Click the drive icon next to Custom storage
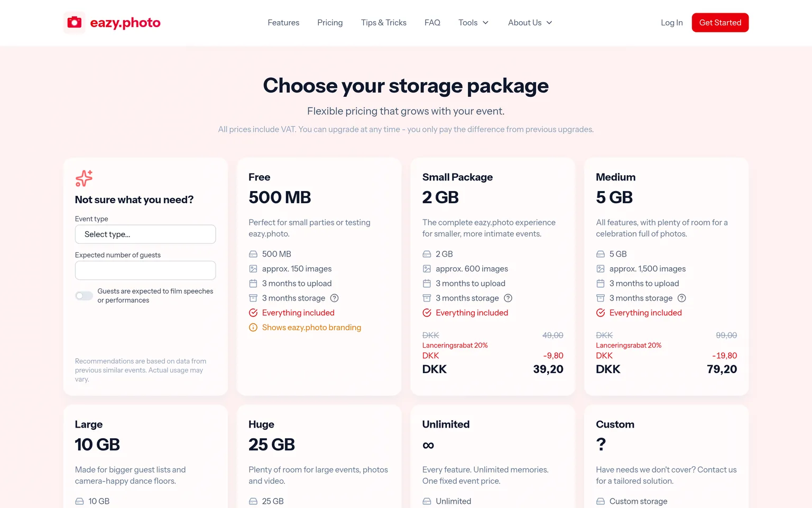812x508 pixels. pyautogui.click(x=601, y=501)
